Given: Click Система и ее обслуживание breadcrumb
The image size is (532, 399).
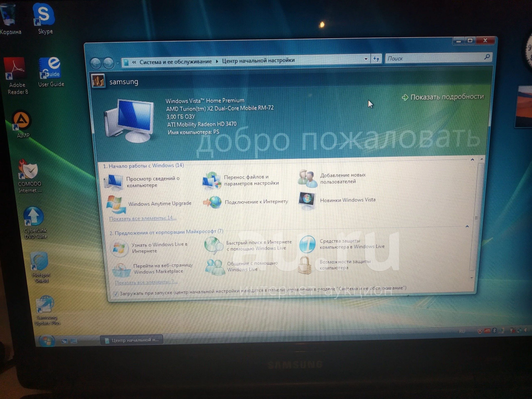Looking at the screenshot, I should point(176,62).
